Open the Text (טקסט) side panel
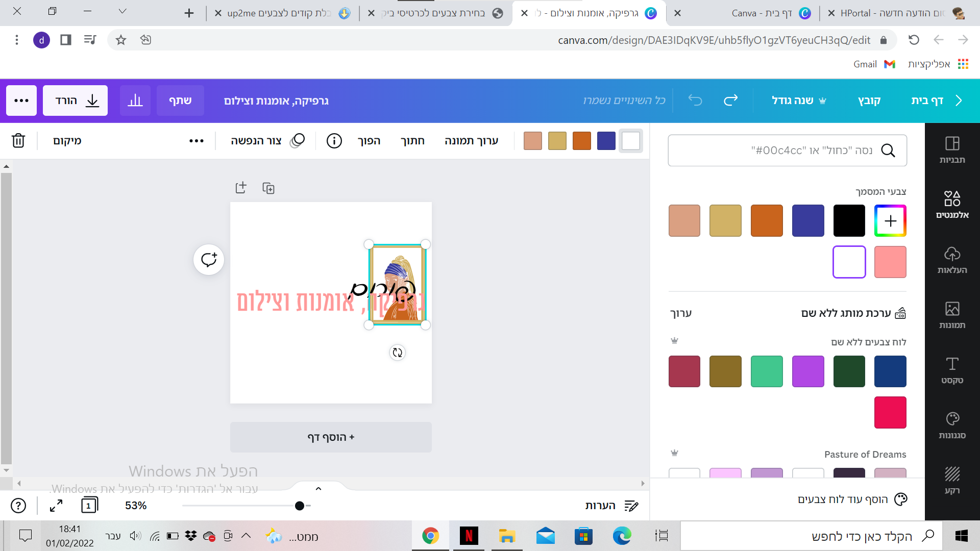The image size is (980, 551). (x=952, y=370)
